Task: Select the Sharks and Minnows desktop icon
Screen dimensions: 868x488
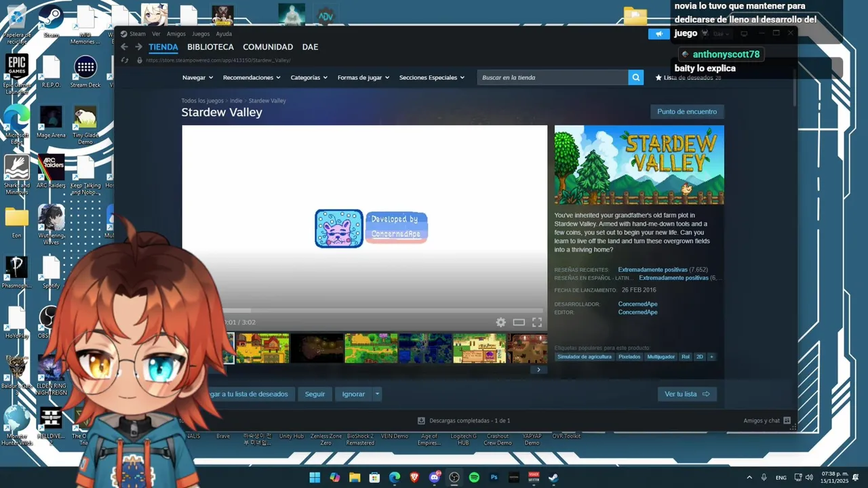Action: click(x=16, y=175)
